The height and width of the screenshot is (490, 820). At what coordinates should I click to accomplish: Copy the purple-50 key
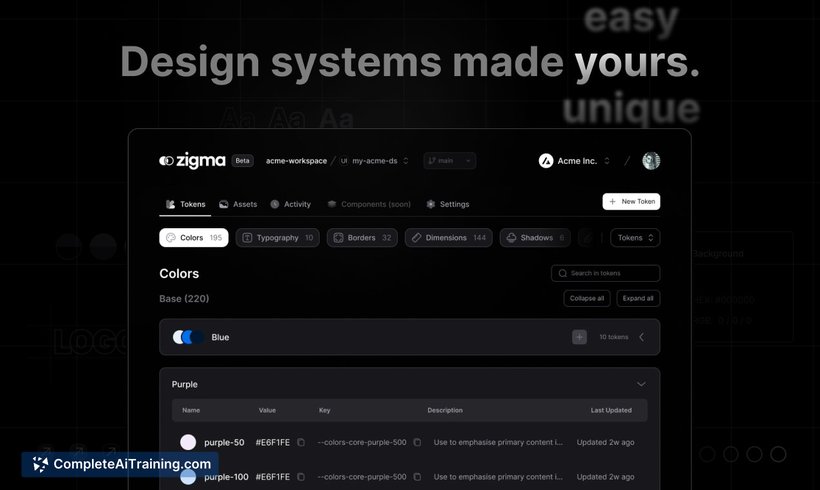pyautogui.click(x=417, y=442)
